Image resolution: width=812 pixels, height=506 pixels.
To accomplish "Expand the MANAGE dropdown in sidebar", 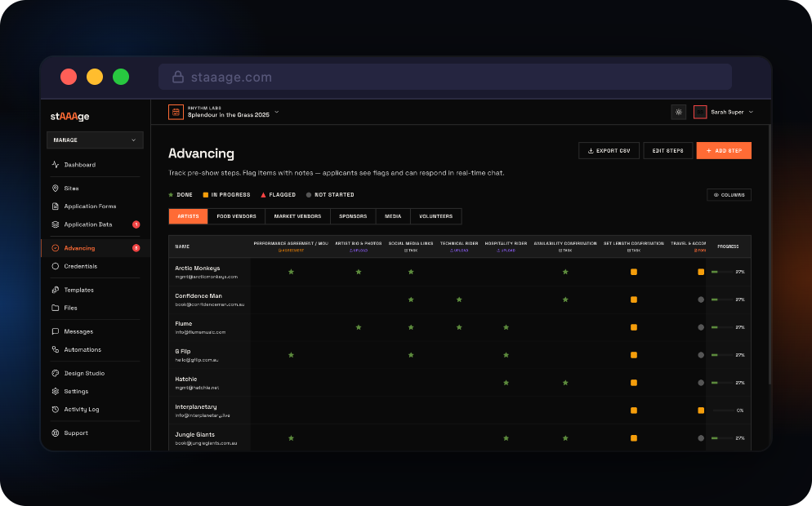I will pyautogui.click(x=95, y=140).
